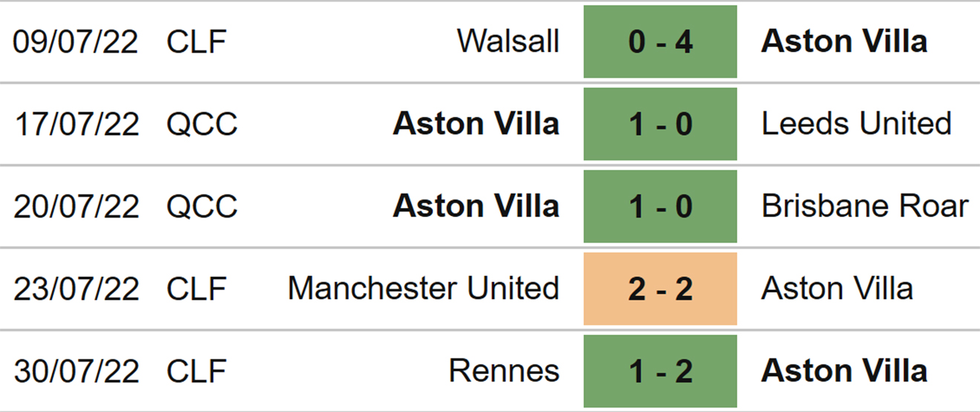Screen dimensions: 980x412
Task: Open the 1 - 2 score box
Action: tap(660, 371)
